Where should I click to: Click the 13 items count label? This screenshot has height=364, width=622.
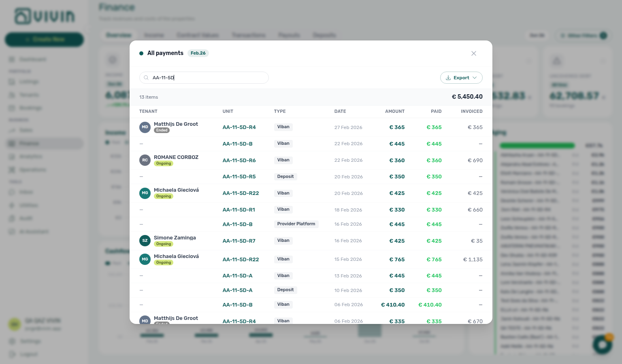tap(149, 97)
